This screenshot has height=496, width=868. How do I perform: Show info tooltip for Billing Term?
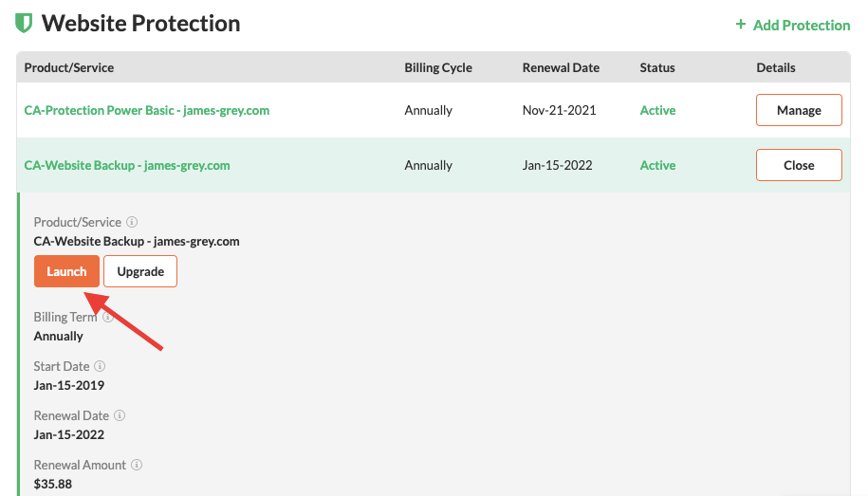point(108,317)
